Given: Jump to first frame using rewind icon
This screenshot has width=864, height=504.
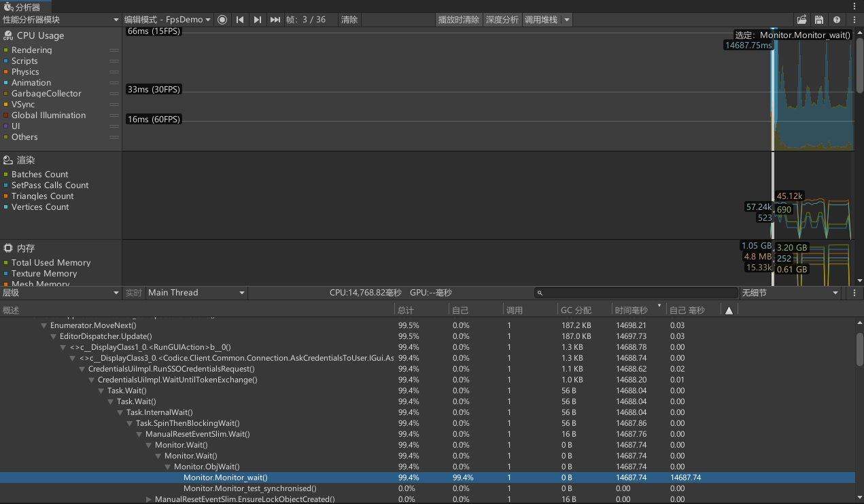Looking at the screenshot, I should point(240,20).
